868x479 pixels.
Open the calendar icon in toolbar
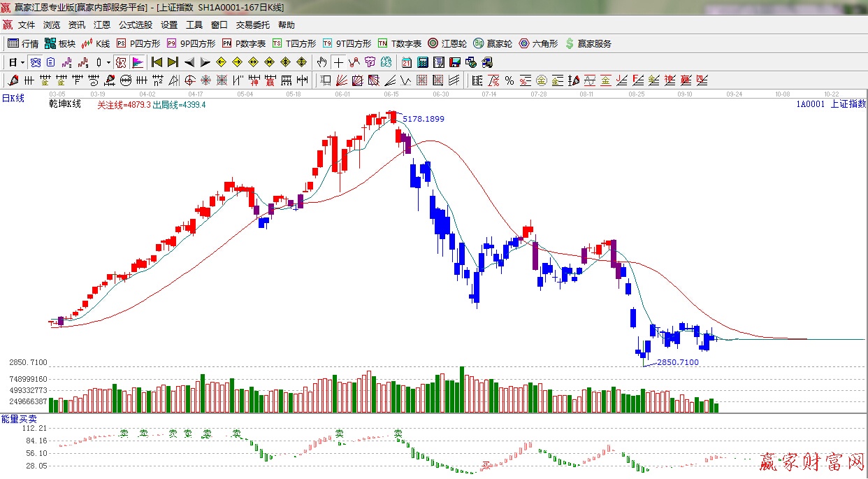(406, 62)
